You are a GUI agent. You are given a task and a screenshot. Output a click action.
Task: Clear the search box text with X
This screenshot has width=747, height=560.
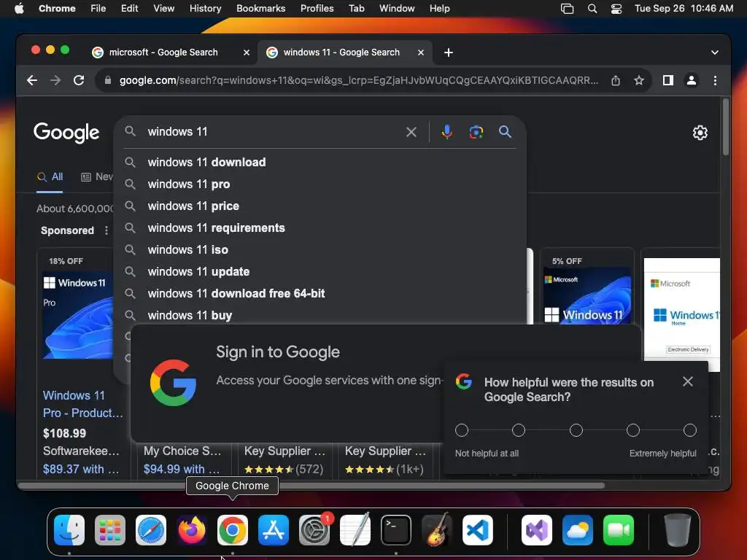click(x=411, y=132)
